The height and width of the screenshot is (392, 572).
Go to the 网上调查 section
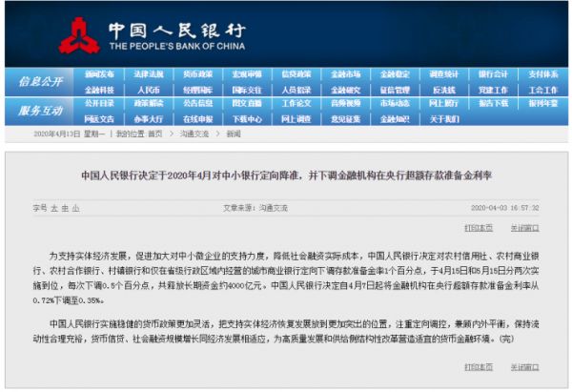296,119
